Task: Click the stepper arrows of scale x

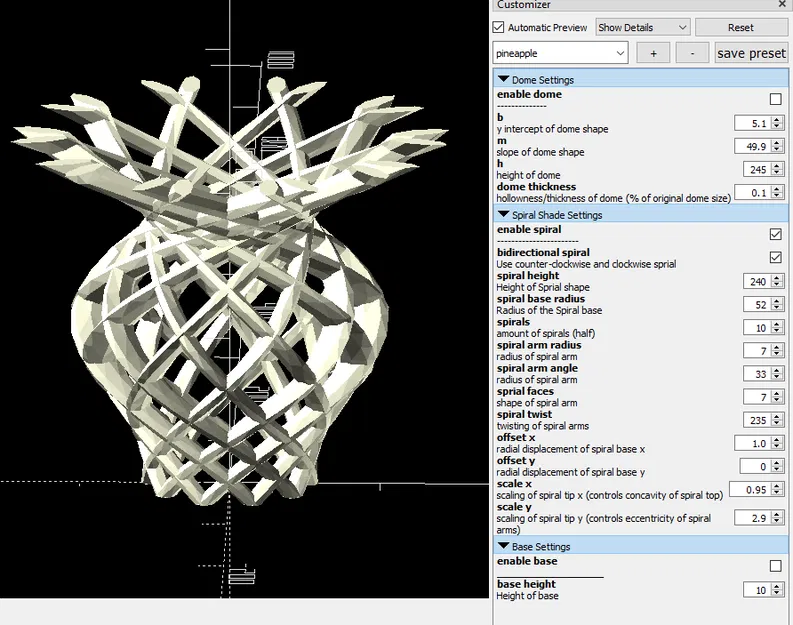Action: [x=777, y=489]
